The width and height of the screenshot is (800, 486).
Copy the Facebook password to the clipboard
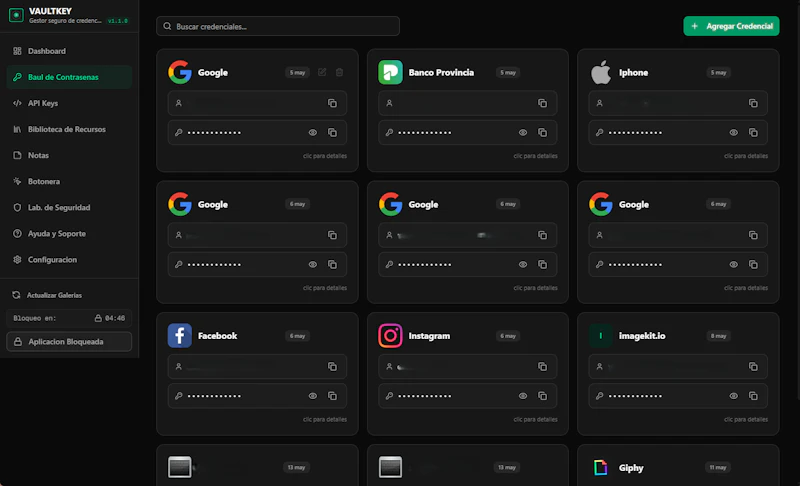click(x=332, y=396)
